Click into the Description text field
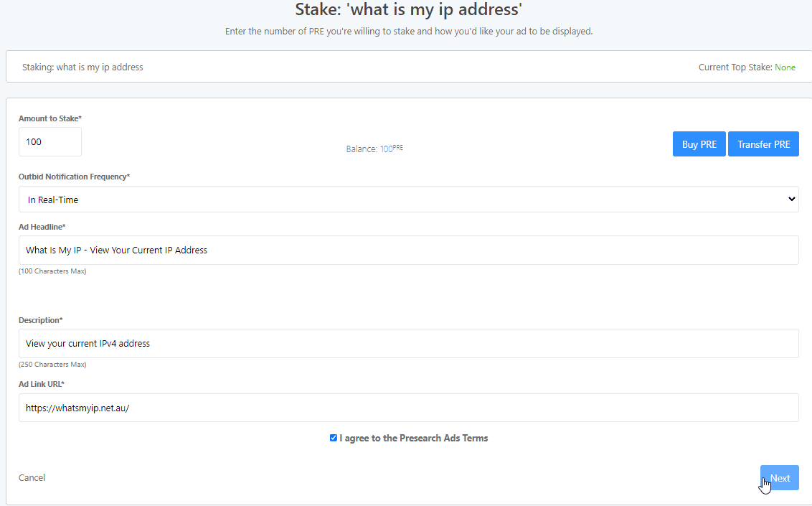This screenshot has height=506, width=812. [x=409, y=343]
